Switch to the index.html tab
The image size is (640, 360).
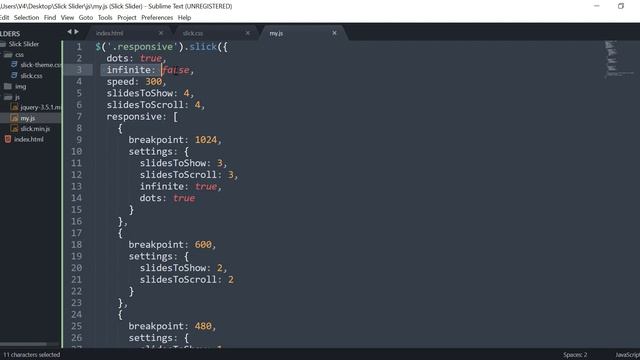tap(109, 33)
